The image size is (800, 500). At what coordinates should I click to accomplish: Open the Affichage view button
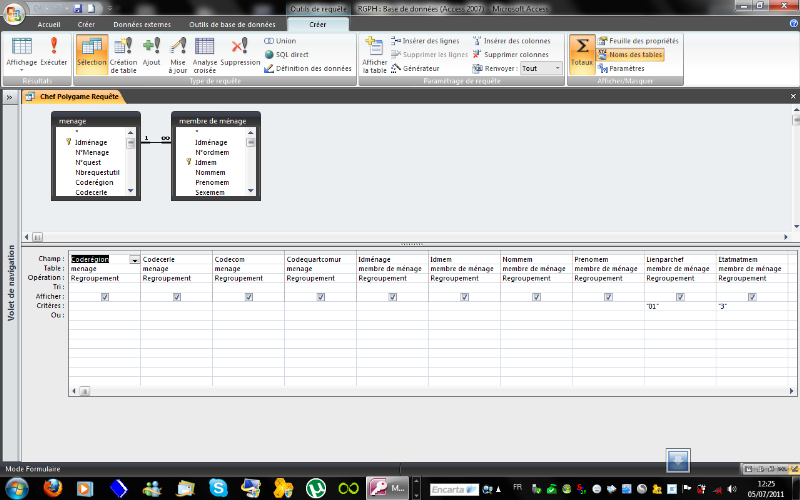[21, 50]
